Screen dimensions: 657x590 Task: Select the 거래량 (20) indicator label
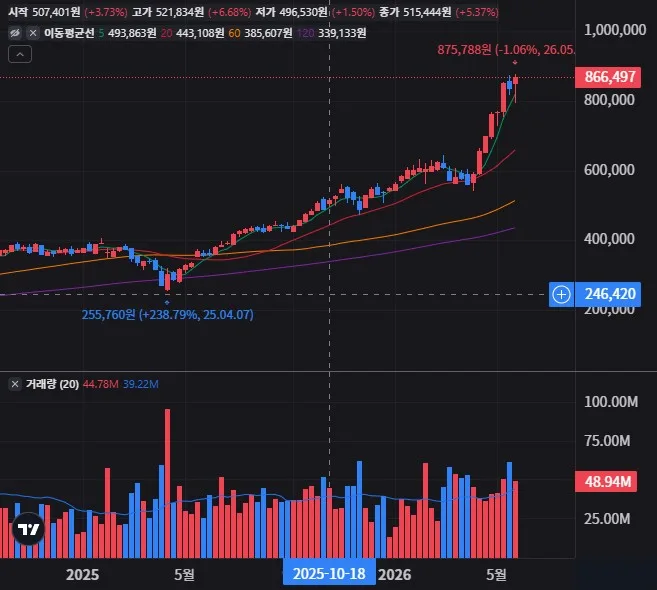[52, 384]
